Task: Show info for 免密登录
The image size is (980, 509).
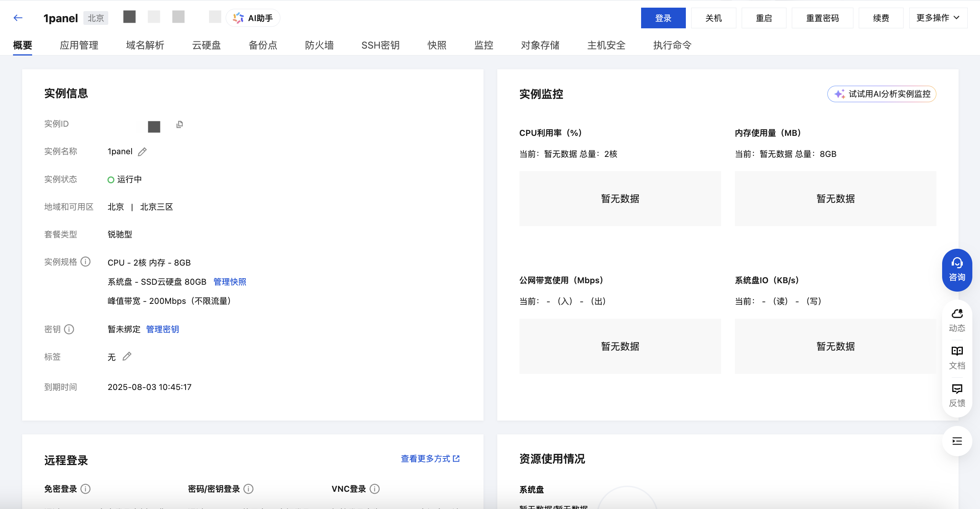Action: 86,489
